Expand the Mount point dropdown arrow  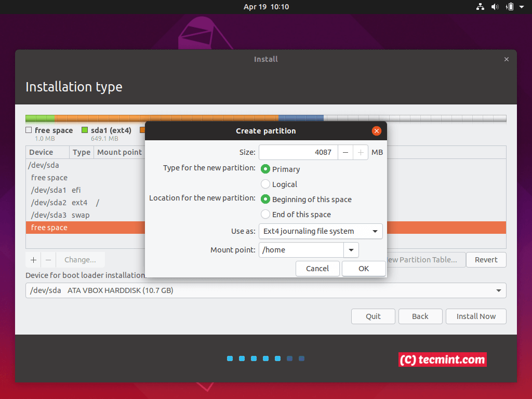(x=351, y=250)
